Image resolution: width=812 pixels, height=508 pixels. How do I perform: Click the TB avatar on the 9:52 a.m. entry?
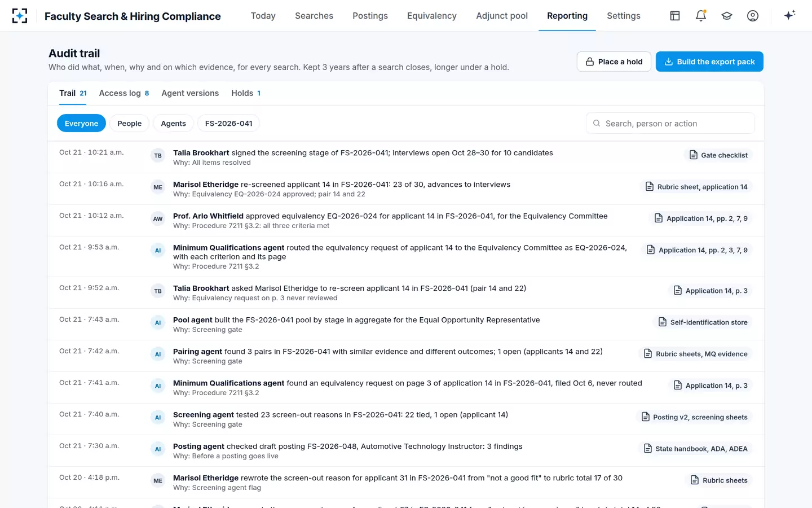pos(158,291)
